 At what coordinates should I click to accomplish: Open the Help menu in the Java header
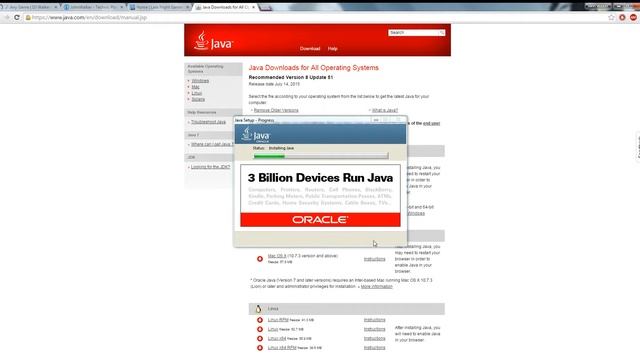(x=333, y=49)
